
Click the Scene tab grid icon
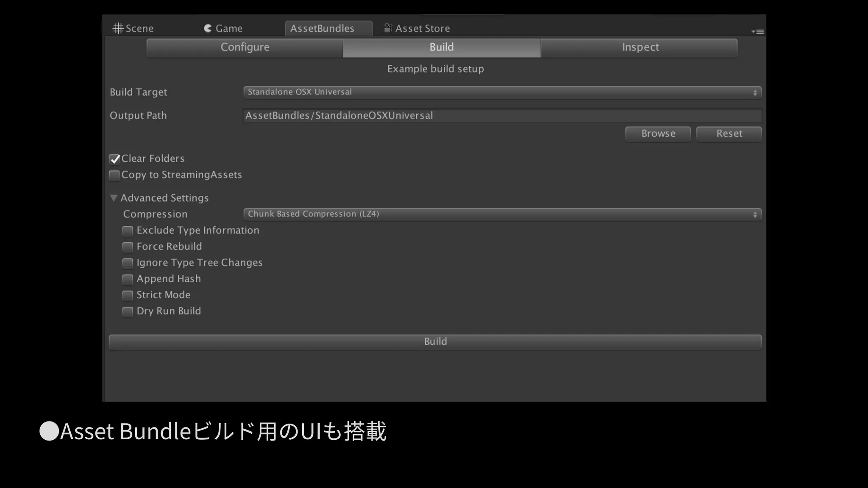click(118, 28)
